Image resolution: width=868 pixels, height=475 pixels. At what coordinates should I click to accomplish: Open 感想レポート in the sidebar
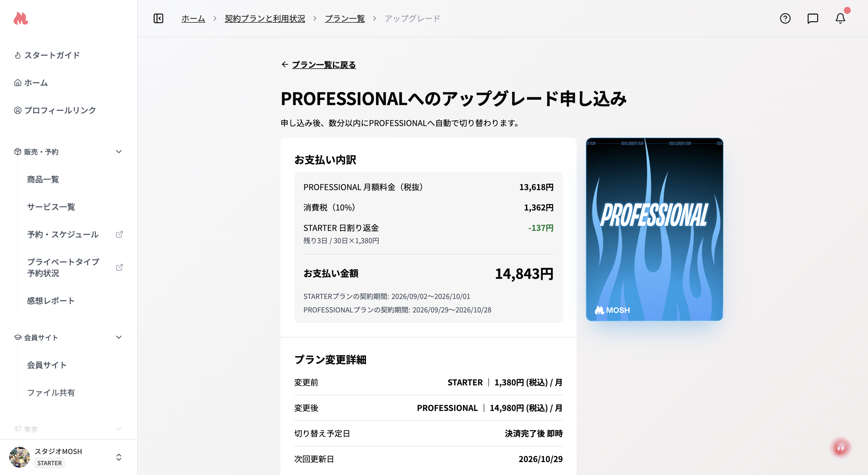[x=51, y=301]
